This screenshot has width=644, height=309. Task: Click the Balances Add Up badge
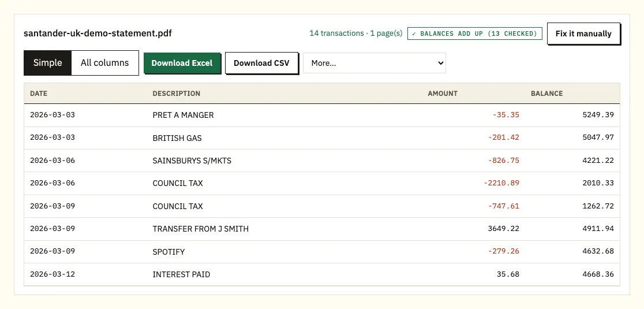(475, 33)
